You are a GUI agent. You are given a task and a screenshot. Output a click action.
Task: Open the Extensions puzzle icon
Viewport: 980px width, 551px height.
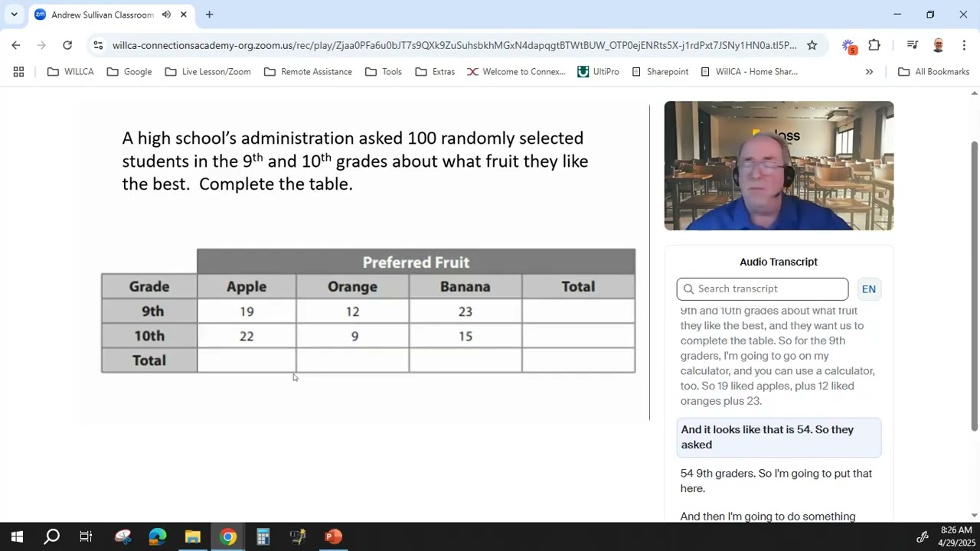(x=874, y=45)
